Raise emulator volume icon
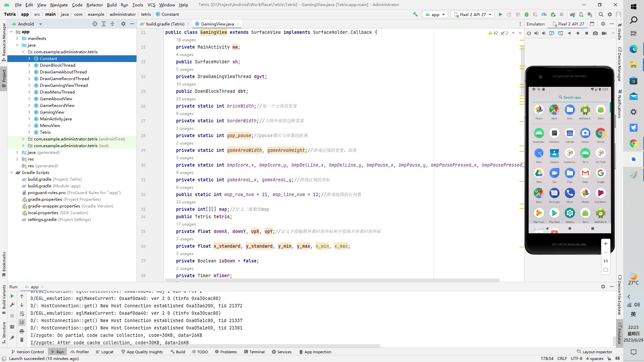644x362 pixels. tap(536, 33)
